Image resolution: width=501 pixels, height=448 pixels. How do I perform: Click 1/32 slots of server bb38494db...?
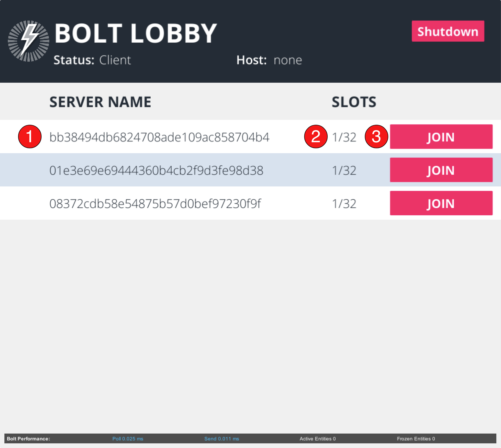coord(344,137)
